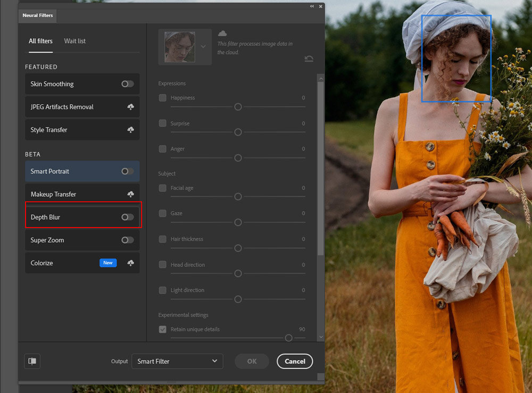532x393 pixels.
Task: Switch to the Wait list tab
Action: (74, 41)
